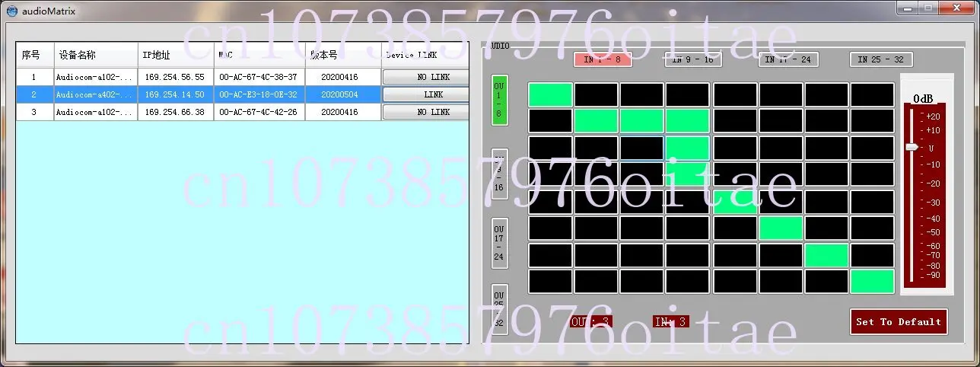Screen dimensions: 980x367
Task: Toggle the lit matrix cell in the bottom-right corner
Action: click(872, 281)
